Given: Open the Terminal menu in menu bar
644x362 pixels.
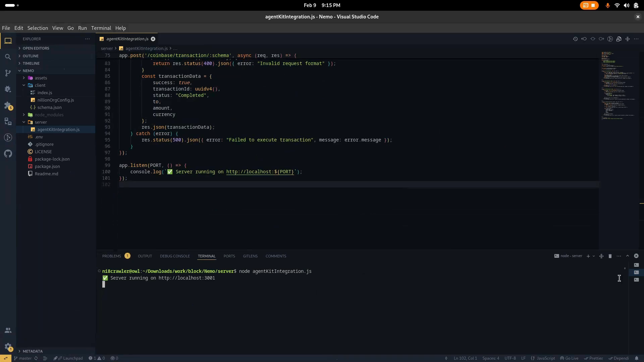Looking at the screenshot, I should [x=101, y=28].
